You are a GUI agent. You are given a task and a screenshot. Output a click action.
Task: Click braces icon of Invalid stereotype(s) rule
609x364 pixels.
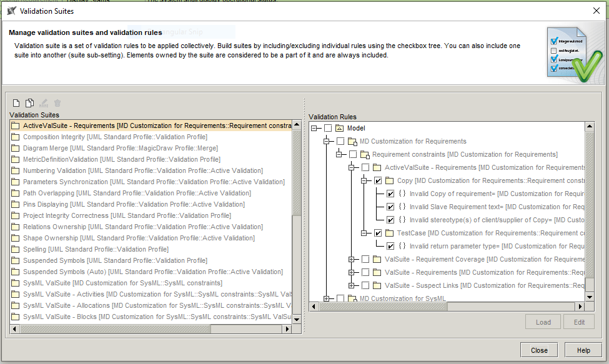pyautogui.click(x=402, y=220)
